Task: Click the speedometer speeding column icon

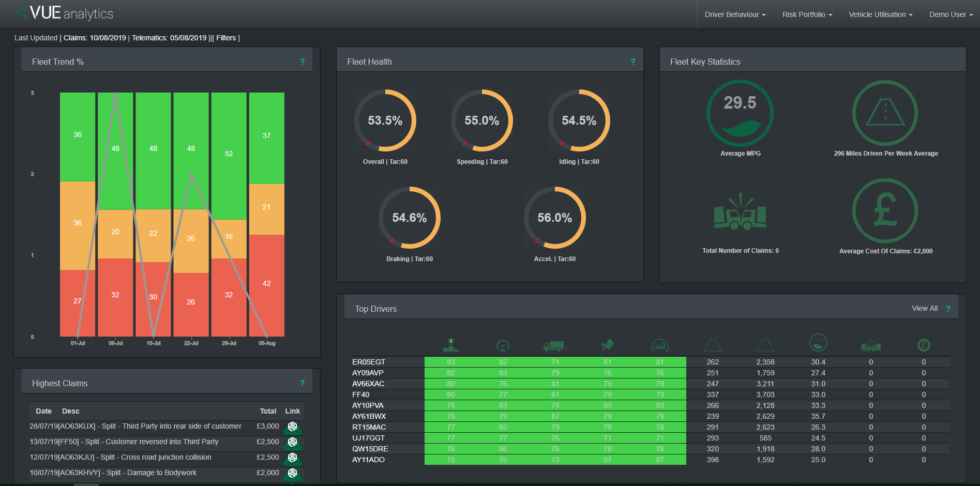Action: pyautogui.click(x=503, y=345)
